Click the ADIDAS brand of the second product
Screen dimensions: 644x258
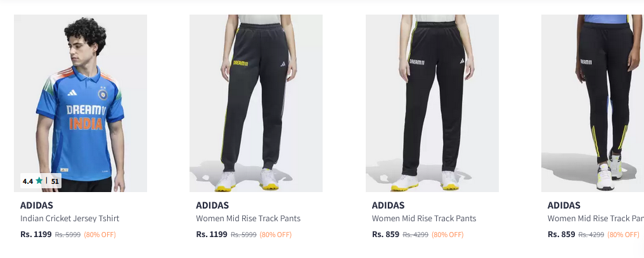point(212,205)
